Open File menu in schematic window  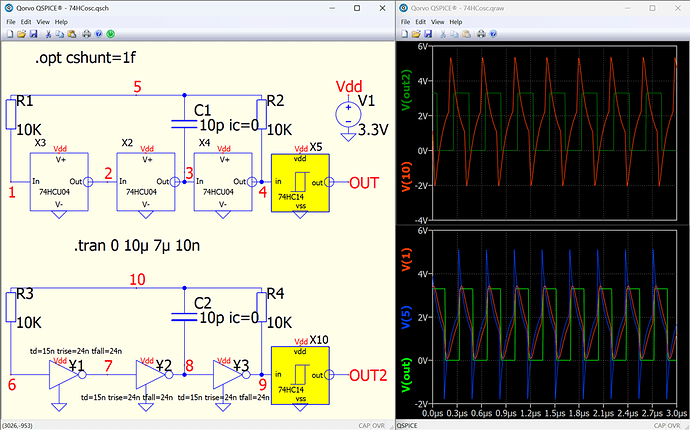click(11, 22)
